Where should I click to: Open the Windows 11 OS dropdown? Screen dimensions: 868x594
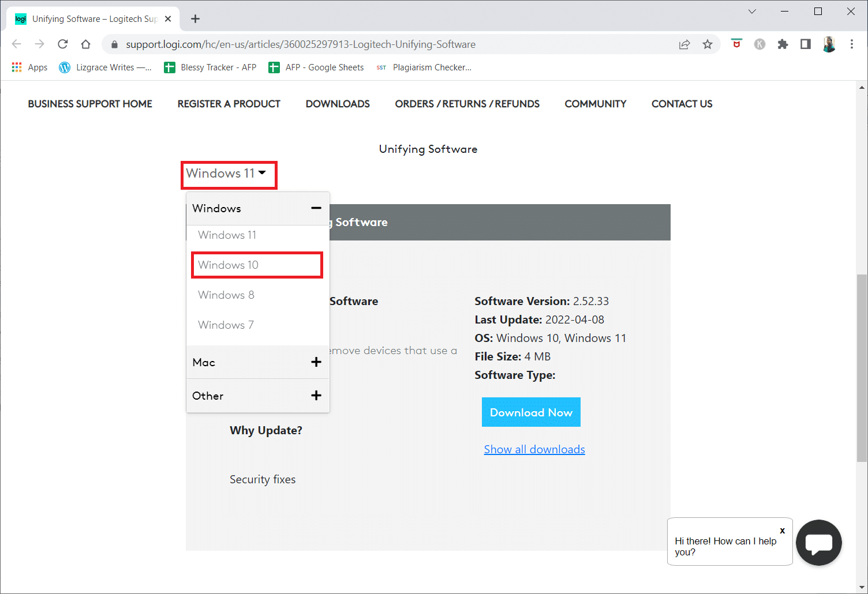click(226, 174)
